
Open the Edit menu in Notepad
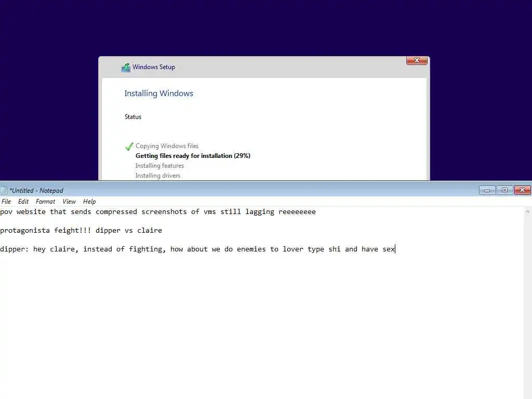pos(23,202)
